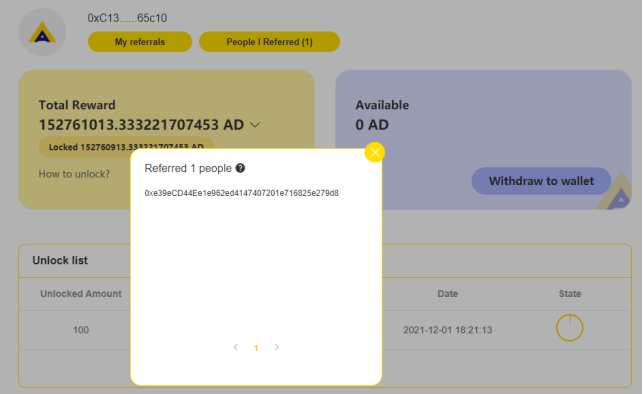The width and height of the screenshot is (643, 394).
Task: Click the pending state clock icon
Action: point(570,328)
